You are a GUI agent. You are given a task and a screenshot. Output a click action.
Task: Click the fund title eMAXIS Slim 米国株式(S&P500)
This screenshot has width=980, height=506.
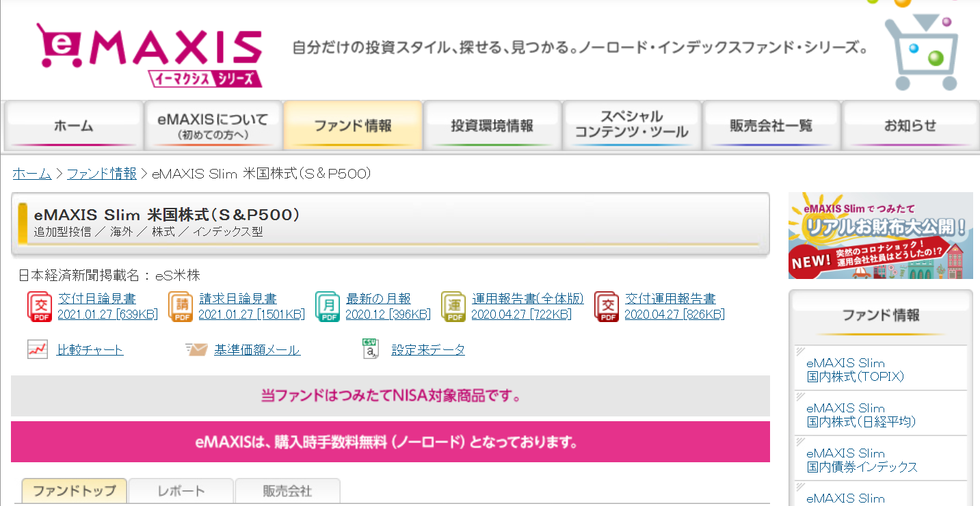(168, 215)
